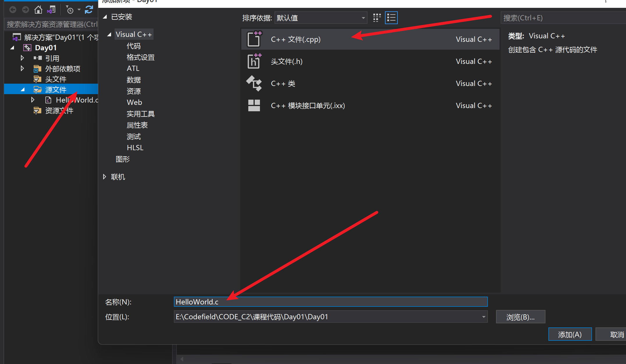Click the 浏览(B)... button
Viewport: 626px width, 364px height.
(520, 317)
